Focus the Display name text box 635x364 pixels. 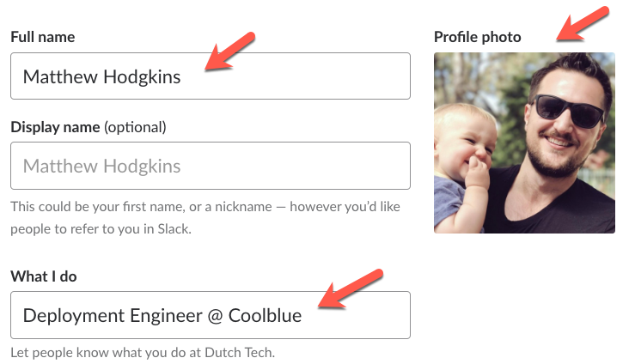point(210,166)
